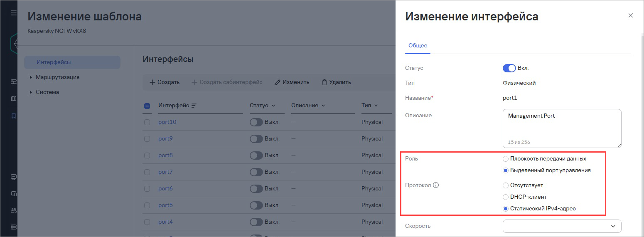Click the port1 name value
Image resolution: width=644 pixels, height=237 pixels.
click(x=510, y=98)
